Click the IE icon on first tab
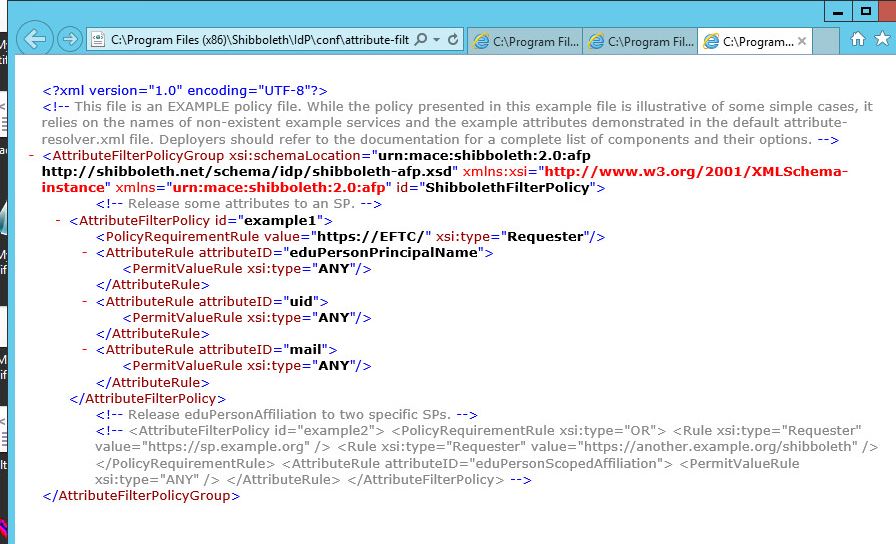This screenshot has height=544, width=896. click(481, 41)
